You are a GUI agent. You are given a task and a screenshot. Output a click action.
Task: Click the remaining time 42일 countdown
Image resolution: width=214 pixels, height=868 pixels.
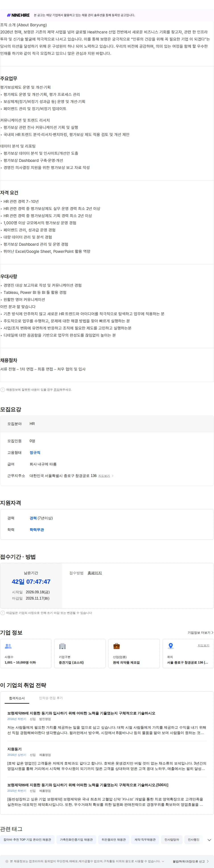31,581
